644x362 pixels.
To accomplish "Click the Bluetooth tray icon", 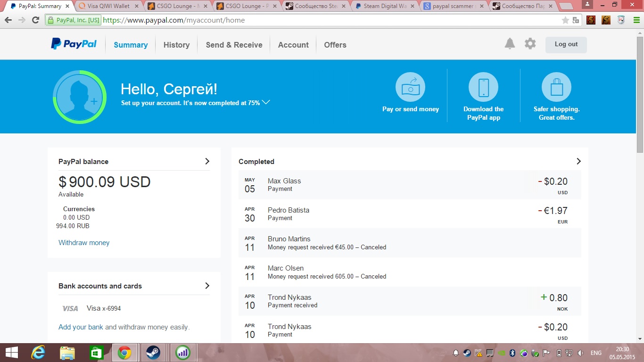I will pos(513,353).
